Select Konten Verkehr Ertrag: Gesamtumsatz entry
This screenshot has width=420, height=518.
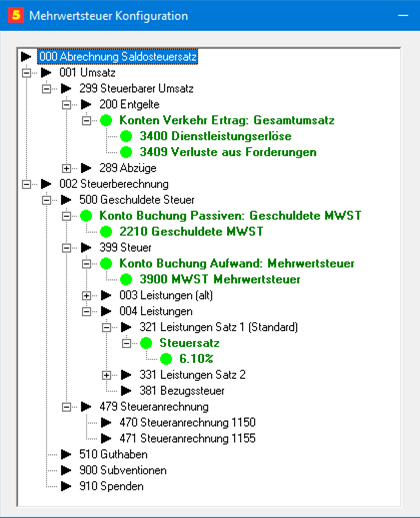(x=227, y=120)
